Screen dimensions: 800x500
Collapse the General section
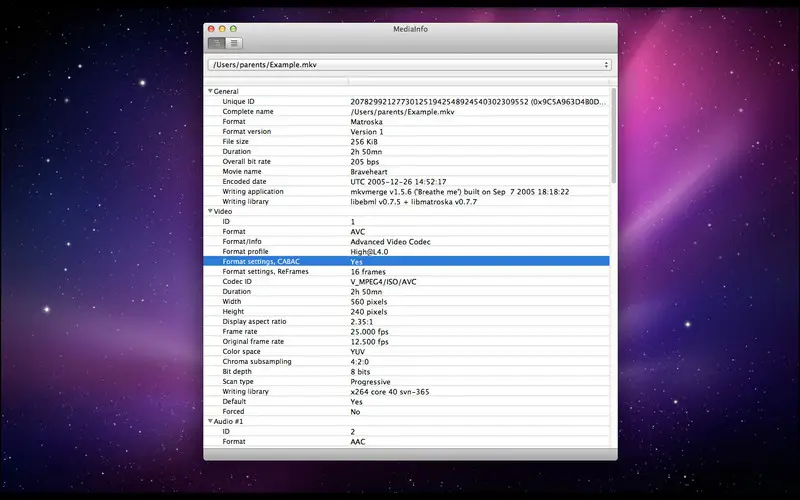[x=210, y=91]
